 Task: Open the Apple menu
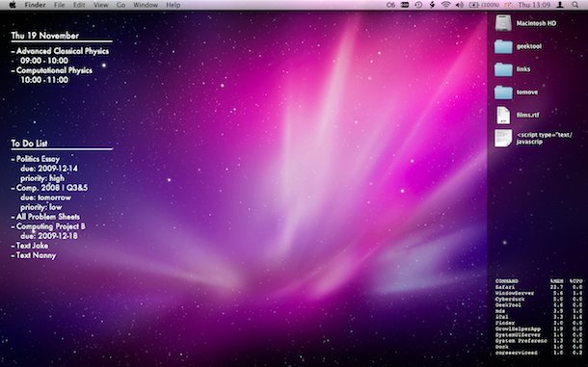pyautogui.click(x=13, y=5)
